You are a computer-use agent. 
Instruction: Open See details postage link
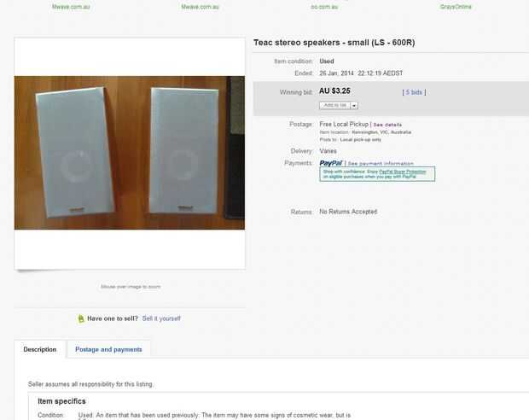pyautogui.click(x=387, y=125)
